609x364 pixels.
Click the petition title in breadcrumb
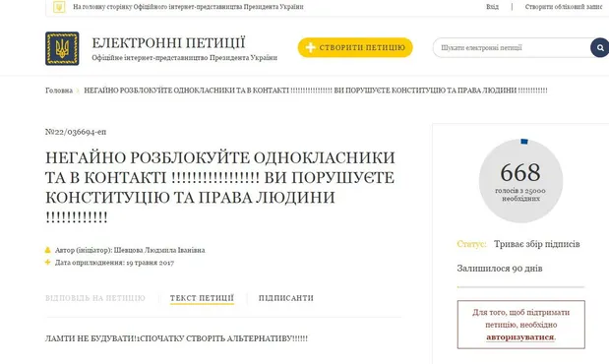[x=316, y=91]
